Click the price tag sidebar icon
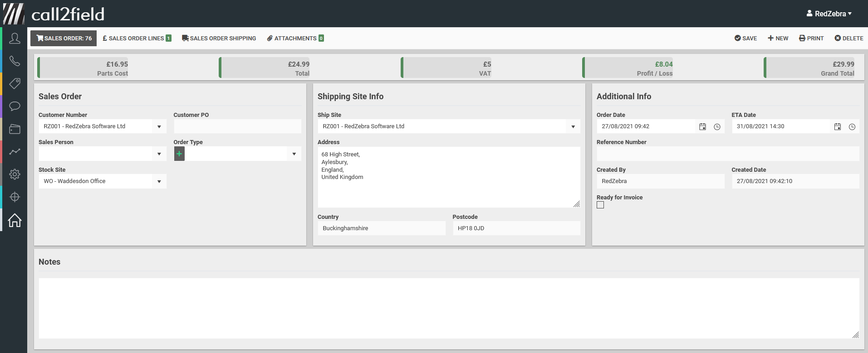The width and height of the screenshot is (868, 353). (x=15, y=84)
